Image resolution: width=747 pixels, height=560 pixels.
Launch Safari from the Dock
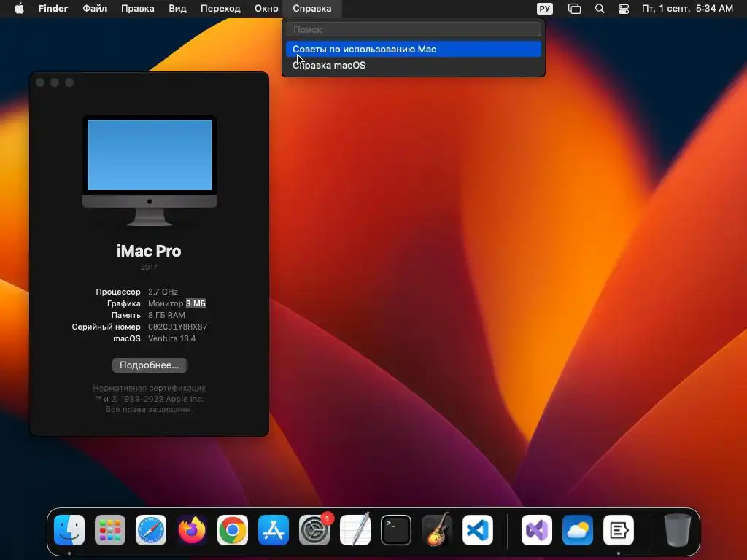coord(151,530)
